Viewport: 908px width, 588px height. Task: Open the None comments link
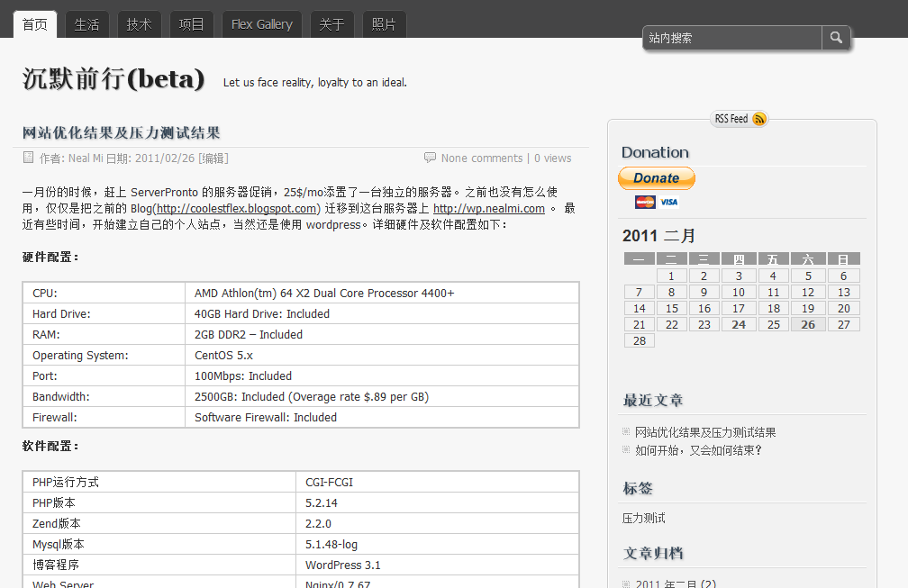click(482, 158)
